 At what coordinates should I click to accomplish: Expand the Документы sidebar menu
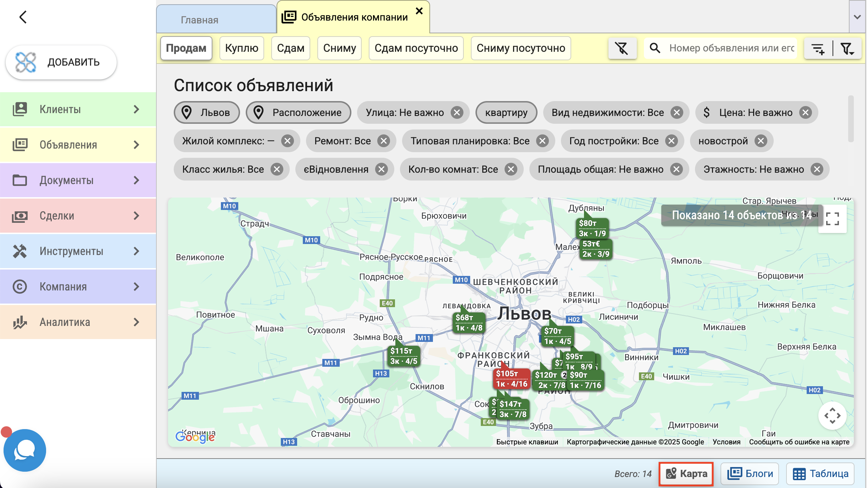[78, 180]
